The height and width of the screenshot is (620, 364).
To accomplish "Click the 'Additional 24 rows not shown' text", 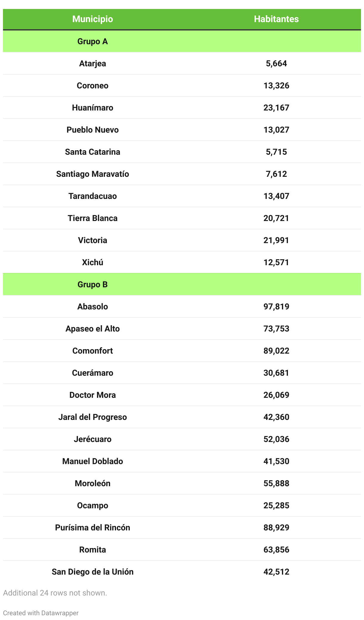I will tap(55, 593).
